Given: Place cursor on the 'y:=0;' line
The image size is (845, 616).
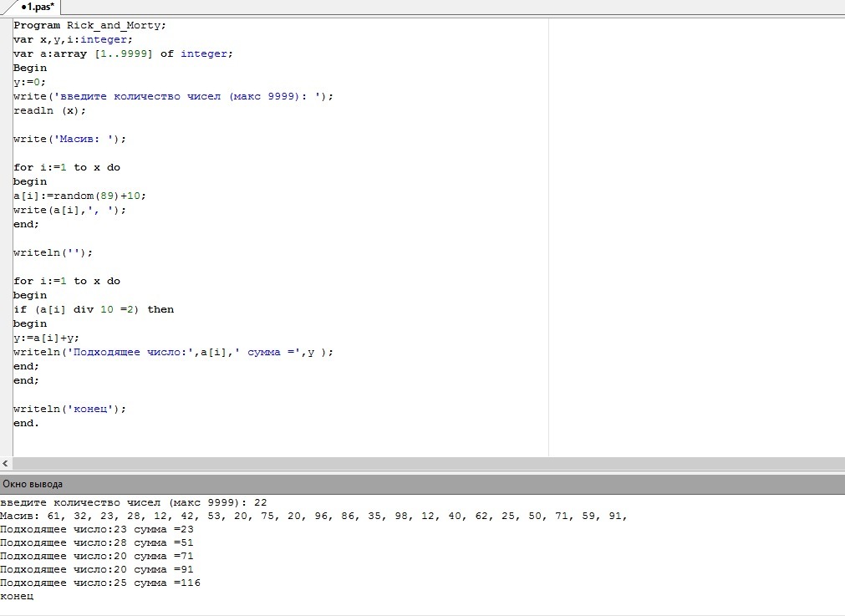Looking at the screenshot, I should pos(30,82).
